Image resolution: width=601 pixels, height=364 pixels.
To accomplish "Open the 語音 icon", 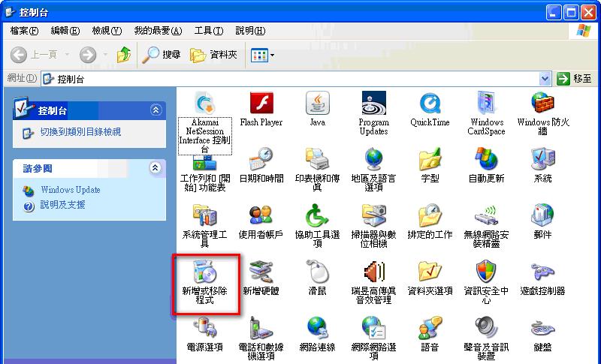I will pos(430,328).
